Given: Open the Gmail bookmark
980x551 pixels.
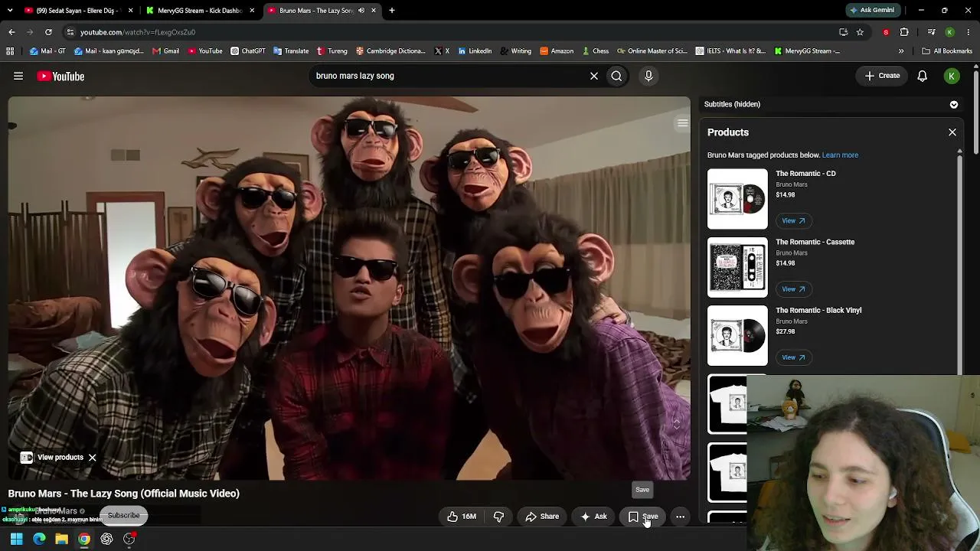Looking at the screenshot, I should [165, 51].
